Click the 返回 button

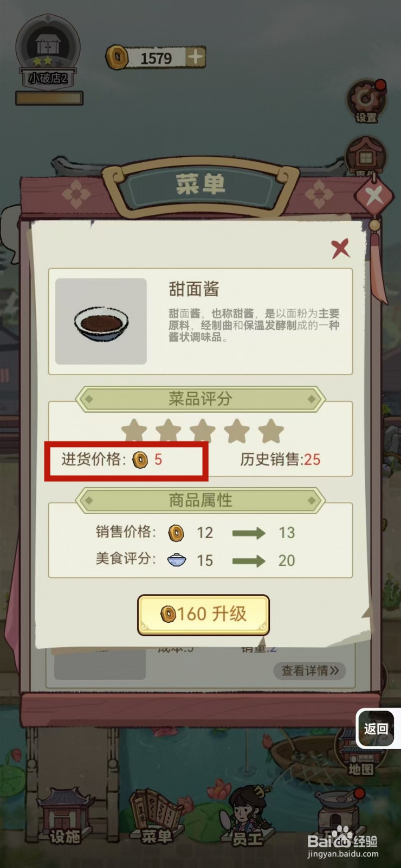coord(376,729)
